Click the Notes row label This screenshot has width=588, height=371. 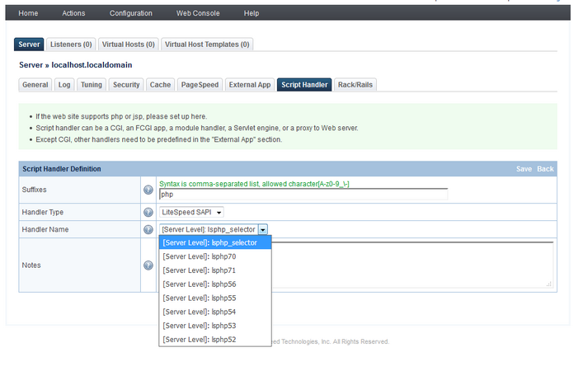[31, 265]
